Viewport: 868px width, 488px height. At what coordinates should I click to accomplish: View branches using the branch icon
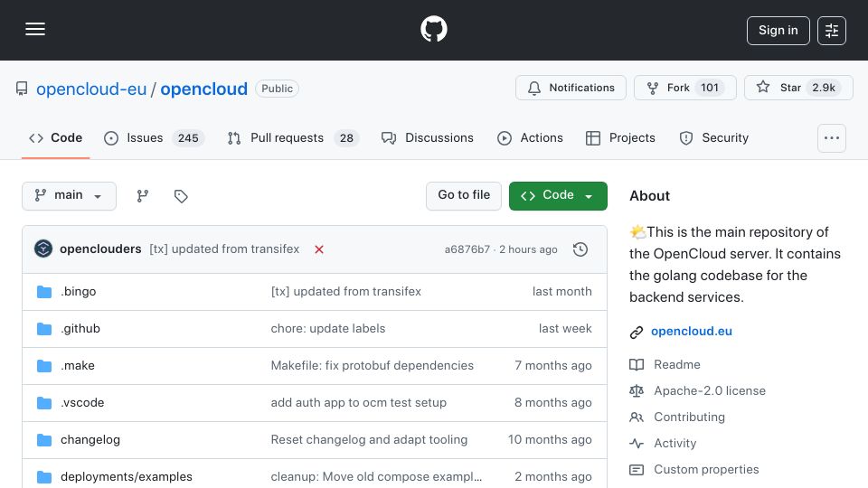pyautogui.click(x=143, y=196)
